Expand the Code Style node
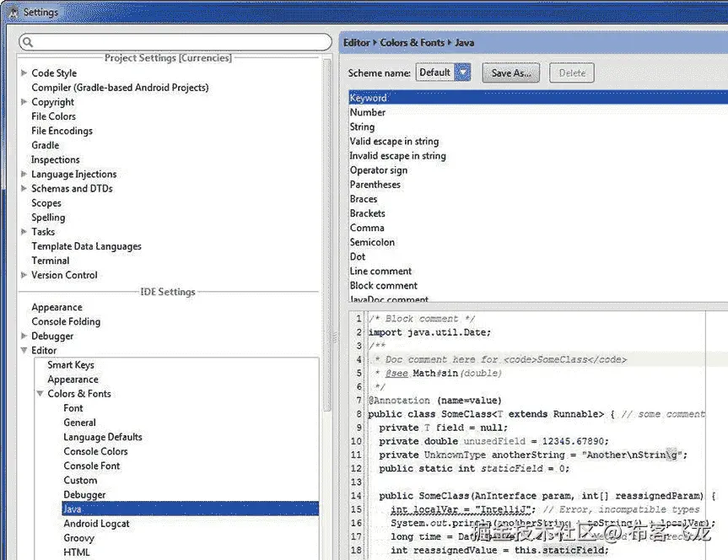Image resolution: width=728 pixels, height=560 pixels. coord(24,73)
